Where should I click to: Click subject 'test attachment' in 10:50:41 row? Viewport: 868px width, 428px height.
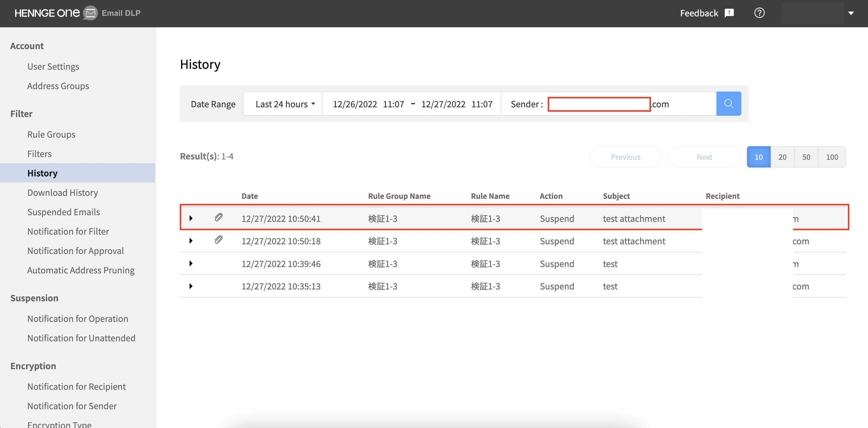[x=634, y=219]
